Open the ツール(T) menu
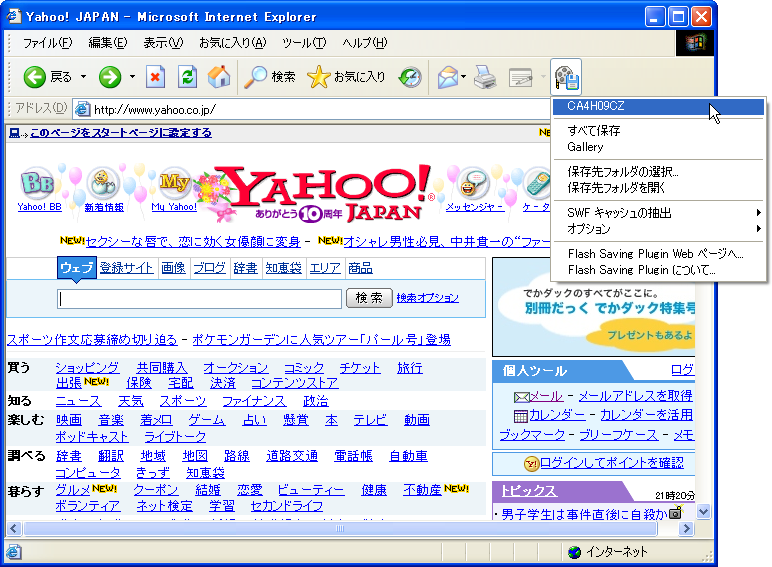Viewport: 772px width, 567px height. coord(304,43)
